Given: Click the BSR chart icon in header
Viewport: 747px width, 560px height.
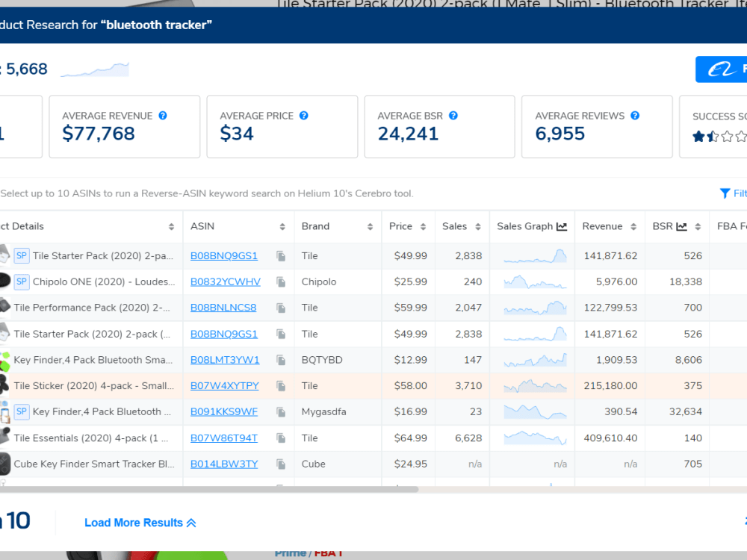Looking at the screenshot, I should (682, 227).
